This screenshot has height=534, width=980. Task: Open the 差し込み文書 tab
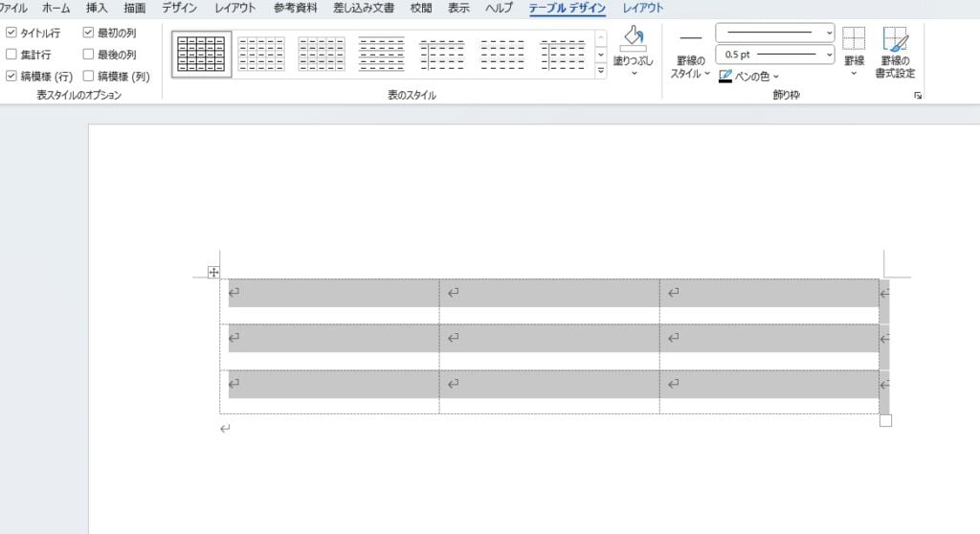click(x=364, y=8)
